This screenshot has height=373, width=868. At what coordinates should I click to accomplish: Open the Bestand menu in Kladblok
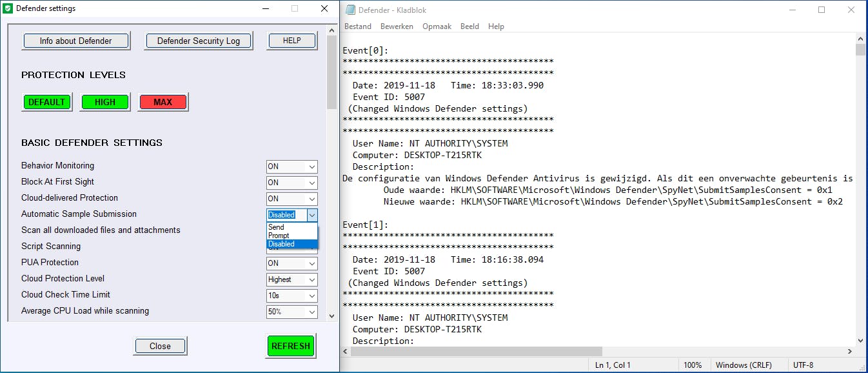[x=358, y=26]
